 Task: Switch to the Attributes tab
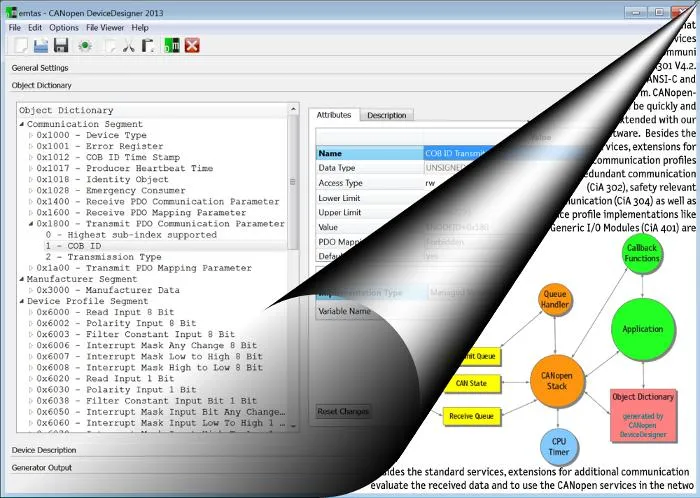point(334,115)
